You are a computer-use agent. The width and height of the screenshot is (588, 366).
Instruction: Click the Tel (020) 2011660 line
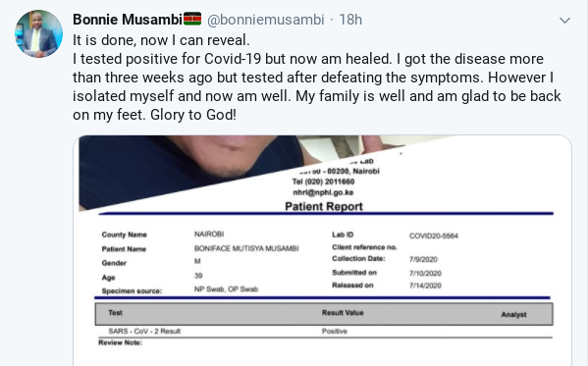(x=323, y=182)
